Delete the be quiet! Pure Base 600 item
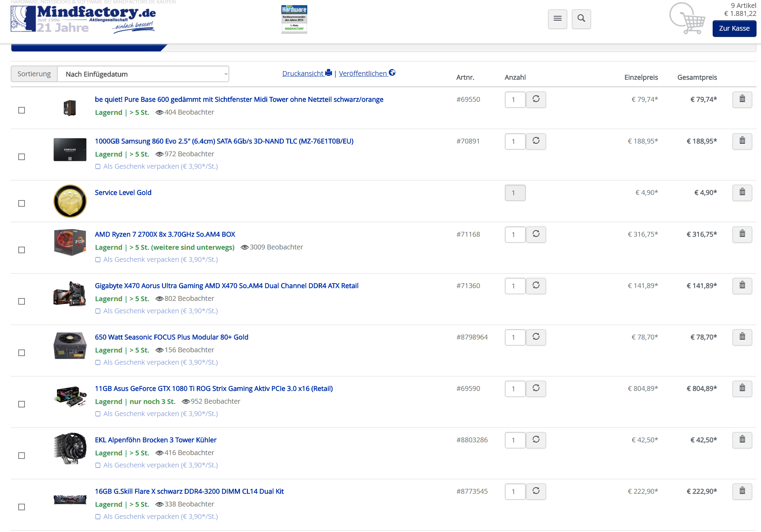Image resolution: width=761 pixels, height=532 pixels. [x=742, y=99]
